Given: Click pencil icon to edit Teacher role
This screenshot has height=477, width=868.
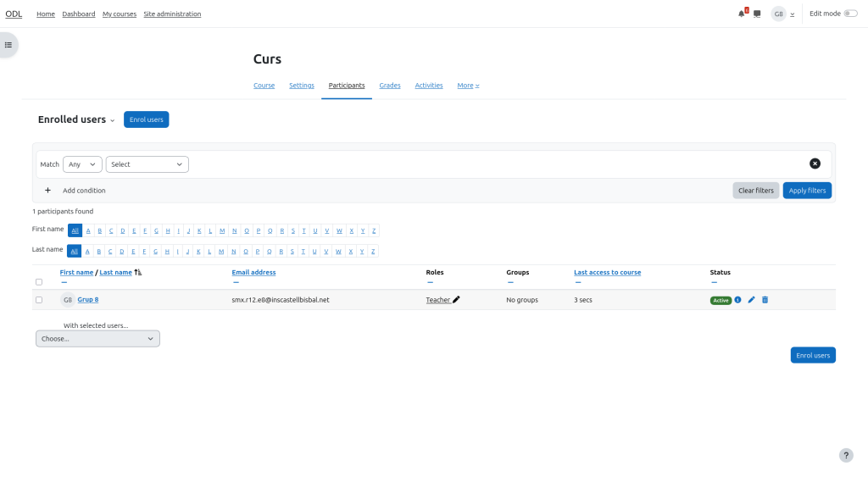Looking at the screenshot, I should [x=456, y=299].
